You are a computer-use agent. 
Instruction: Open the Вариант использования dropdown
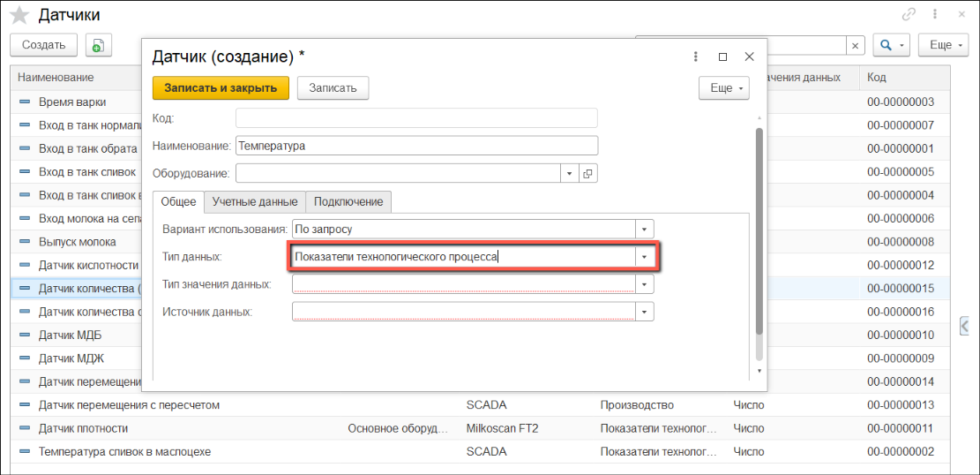[x=645, y=229]
